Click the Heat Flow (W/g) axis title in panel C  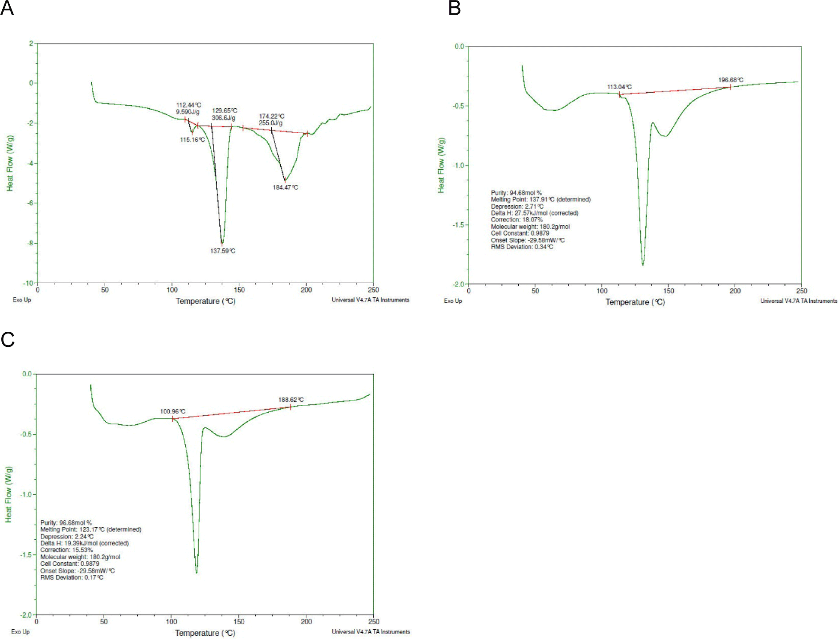pyautogui.click(x=8, y=495)
